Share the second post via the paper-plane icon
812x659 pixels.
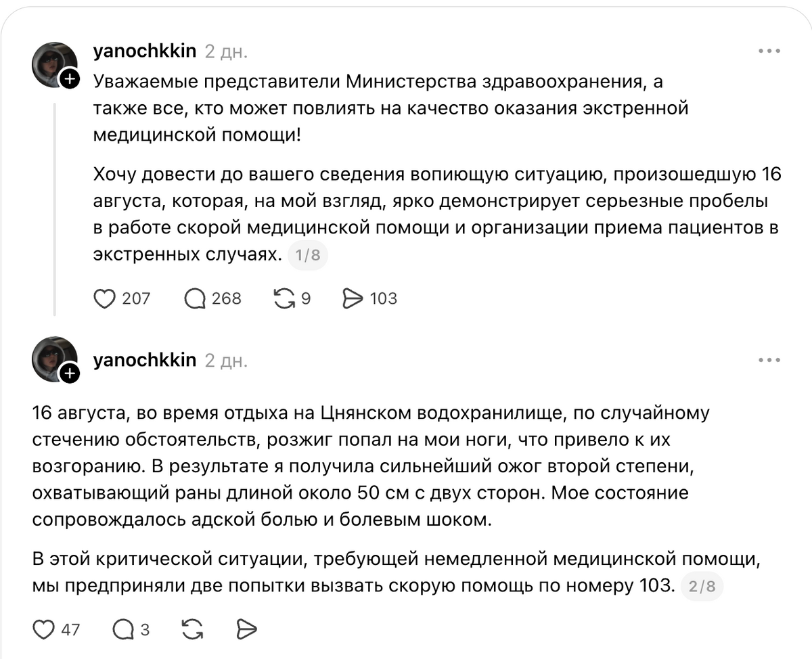tap(247, 630)
